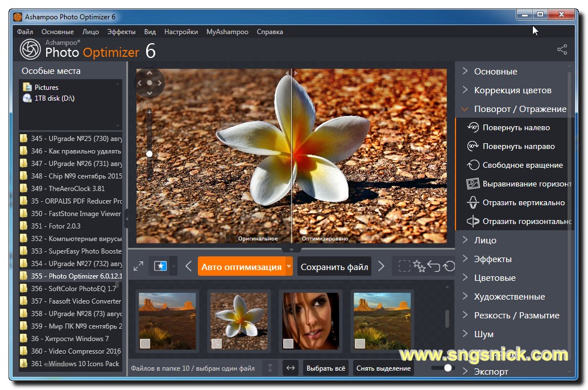The image size is (588, 390).
Task: Click the fullscreen expand arrows icon
Action: pos(138,266)
